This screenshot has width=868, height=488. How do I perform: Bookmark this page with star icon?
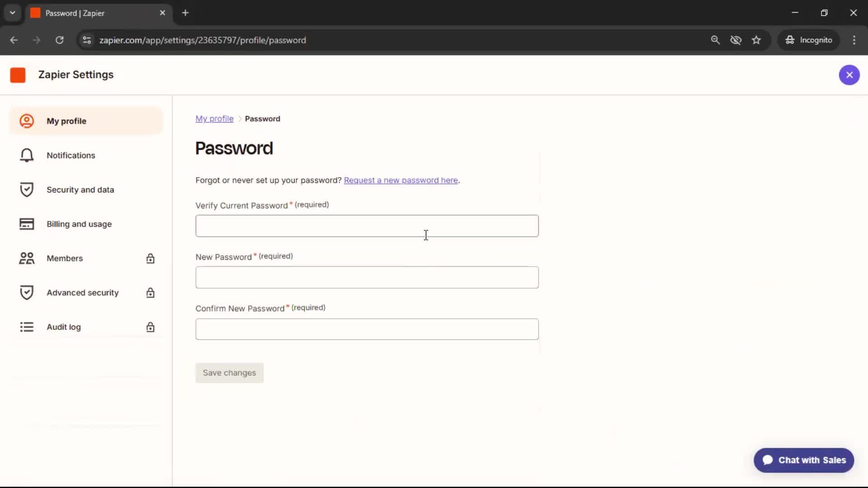(x=756, y=40)
